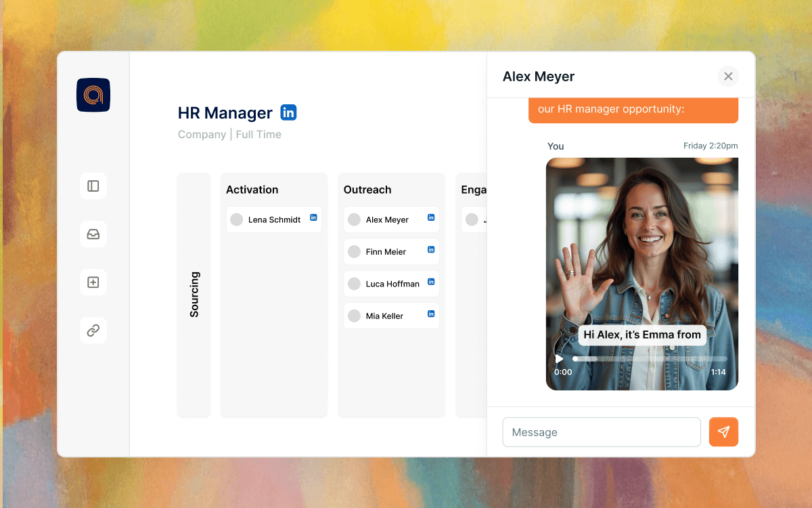The width and height of the screenshot is (812, 508).
Task: Expand the collapsed Sourcing column
Action: 194,295
